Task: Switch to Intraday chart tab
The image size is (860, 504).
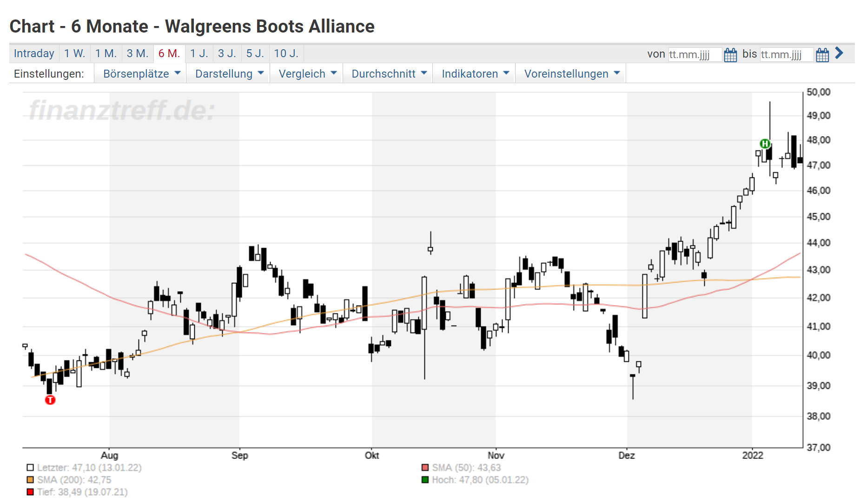Action: tap(34, 53)
